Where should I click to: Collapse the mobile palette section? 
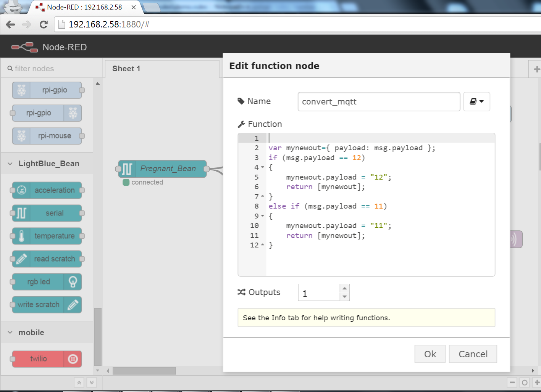click(x=10, y=332)
